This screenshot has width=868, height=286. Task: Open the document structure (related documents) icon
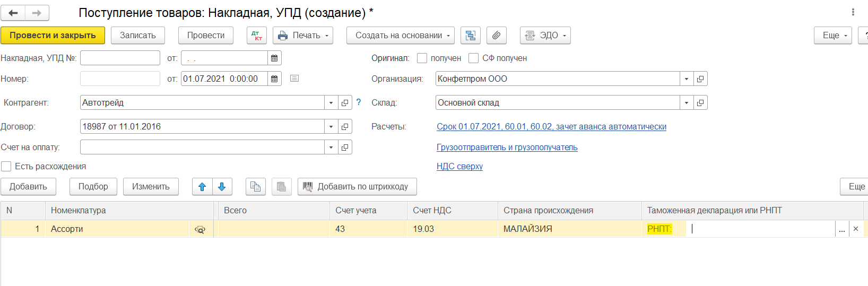470,36
